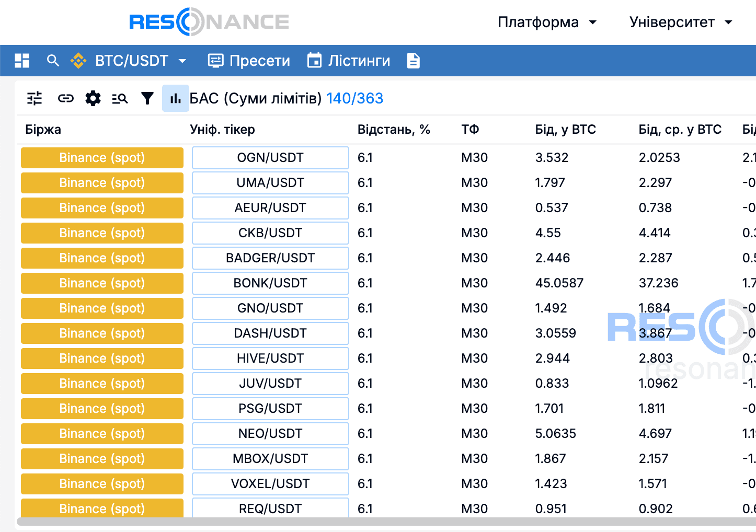Click Binance (spot) badge in BONK/USDT row
This screenshot has width=756, height=532.
coord(102,283)
